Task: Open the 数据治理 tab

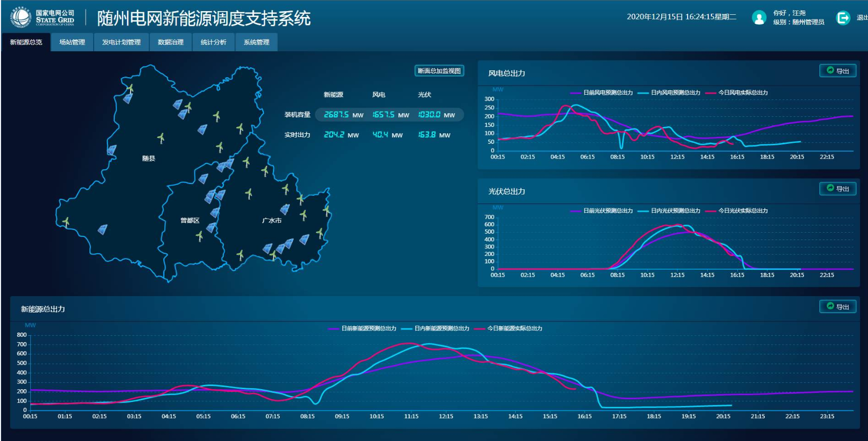Action: tap(170, 42)
